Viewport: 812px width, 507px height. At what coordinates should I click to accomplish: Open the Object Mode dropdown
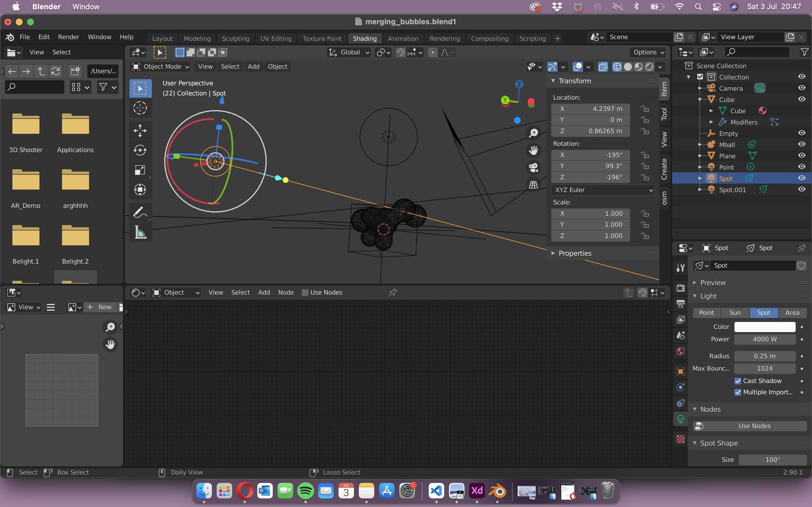pos(160,66)
